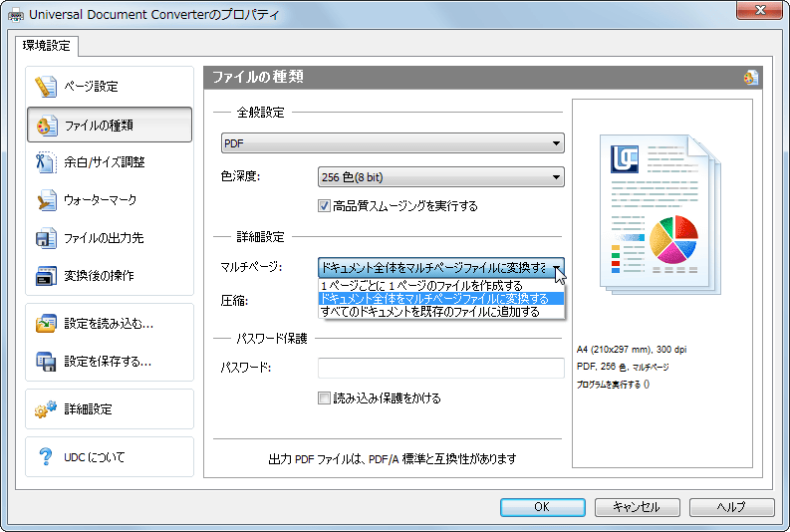
Task: Click the A4 (210x297 mm), 300 dpi text
Action: pos(632,349)
